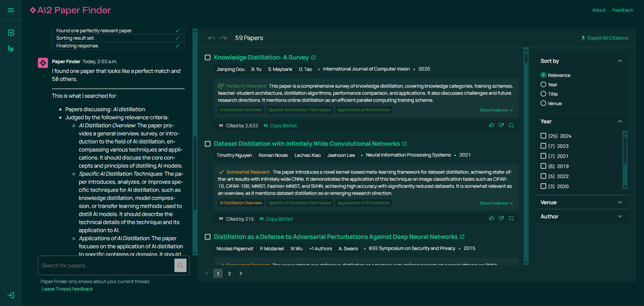Image resolution: width=644 pixels, height=306 pixels.
Task: Choose Sort by Year radio
Action: [x=543, y=84]
